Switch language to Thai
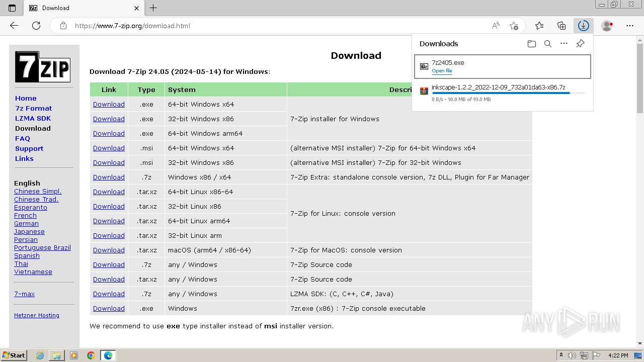644x362 pixels. click(21, 263)
